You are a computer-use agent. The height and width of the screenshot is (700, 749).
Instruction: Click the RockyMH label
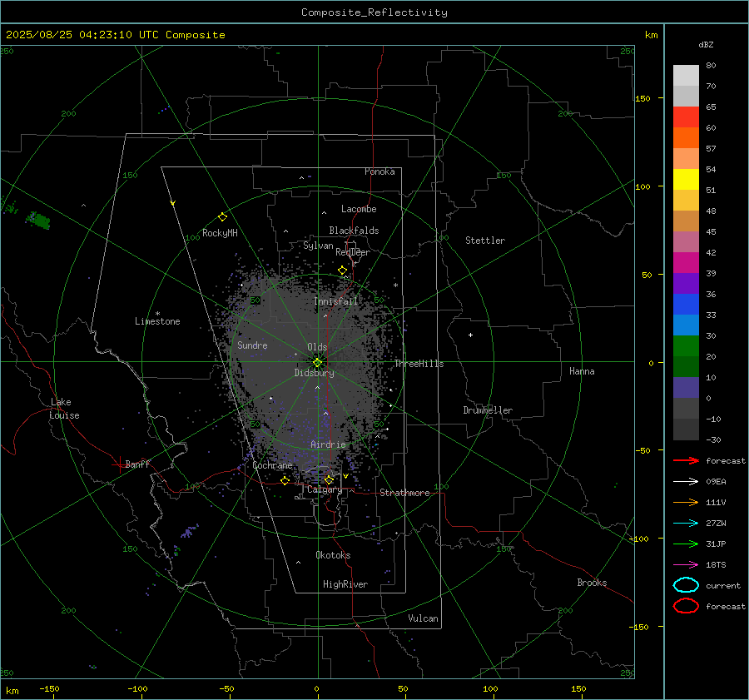pos(220,233)
